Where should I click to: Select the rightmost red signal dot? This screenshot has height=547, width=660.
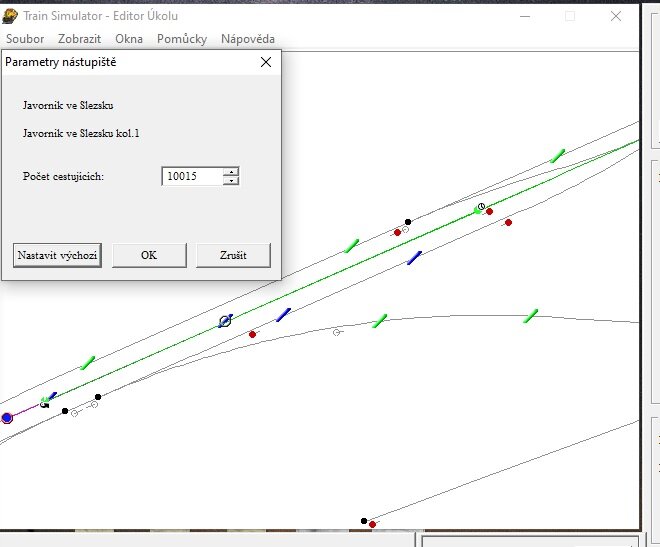click(x=508, y=222)
